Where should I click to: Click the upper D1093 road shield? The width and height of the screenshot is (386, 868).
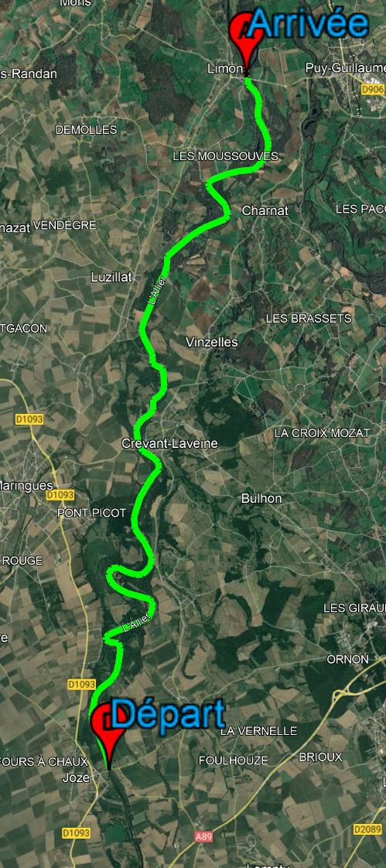29,419
